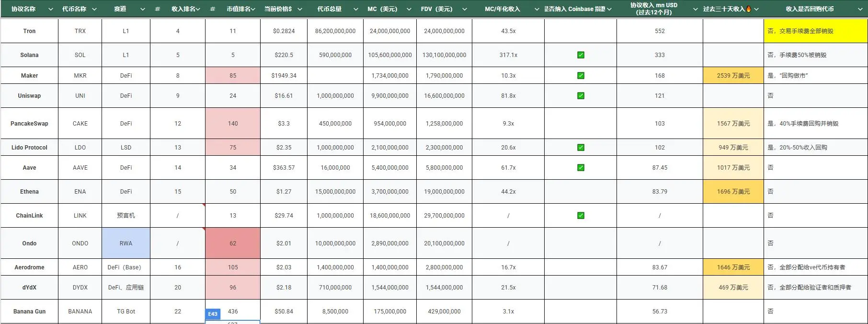Uncheck the Coinbase index checkbox for Solana
868x324 pixels.
(581, 55)
